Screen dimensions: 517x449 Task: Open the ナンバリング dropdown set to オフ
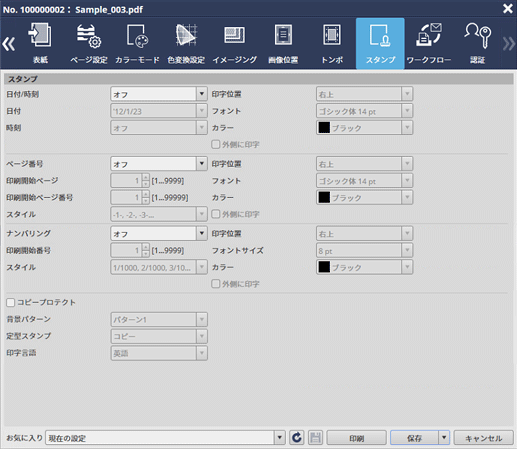click(159, 233)
